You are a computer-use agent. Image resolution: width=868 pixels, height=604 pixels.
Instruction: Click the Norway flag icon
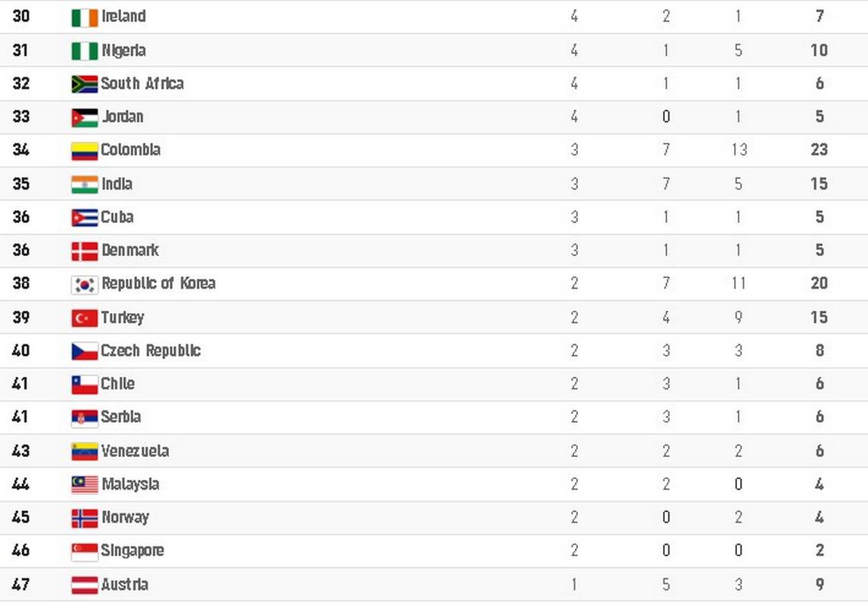point(85,519)
